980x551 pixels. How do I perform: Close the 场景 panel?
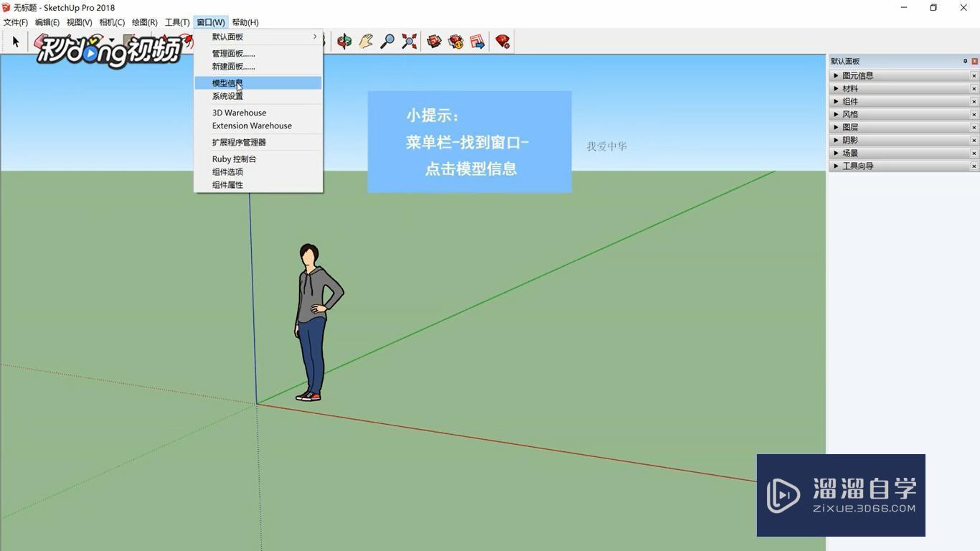(974, 153)
